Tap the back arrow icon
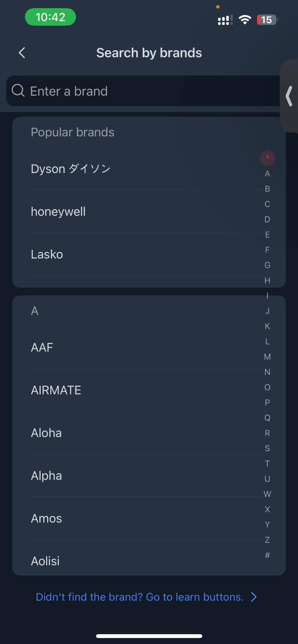This screenshot has height=644, width=298. [22, 53]
